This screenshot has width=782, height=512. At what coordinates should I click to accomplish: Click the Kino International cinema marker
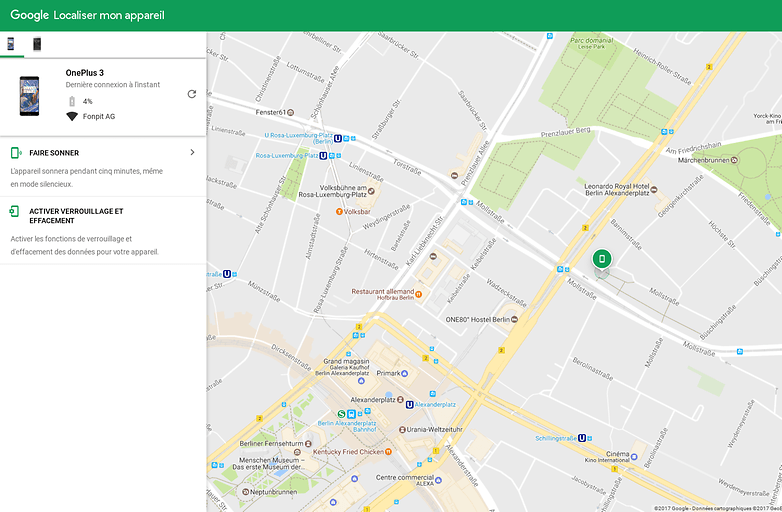pos(634,456)
